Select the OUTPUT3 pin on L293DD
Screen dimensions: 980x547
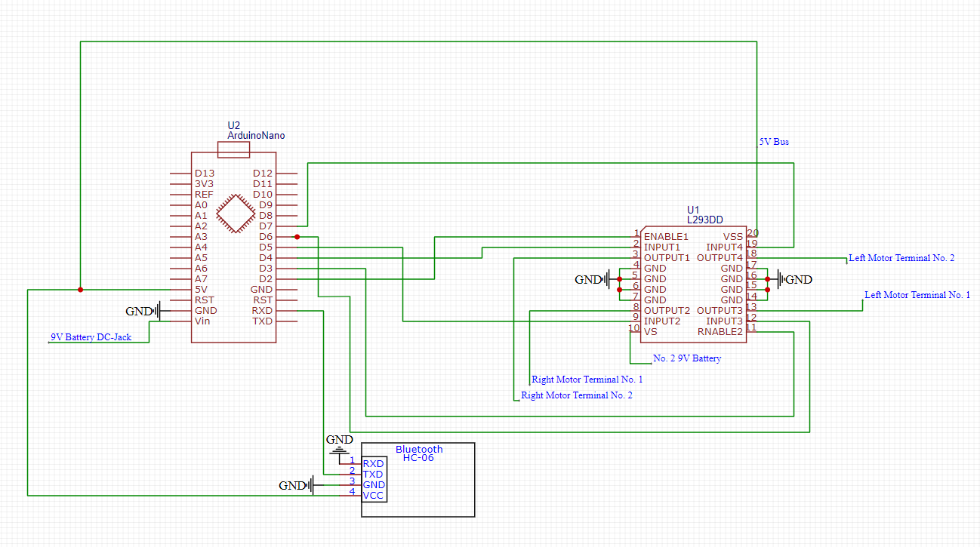click(x=720, y=311)
